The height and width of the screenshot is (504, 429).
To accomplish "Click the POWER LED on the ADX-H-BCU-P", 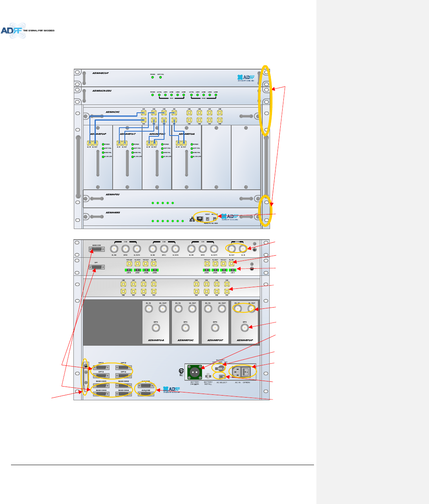I will point(153,77).
